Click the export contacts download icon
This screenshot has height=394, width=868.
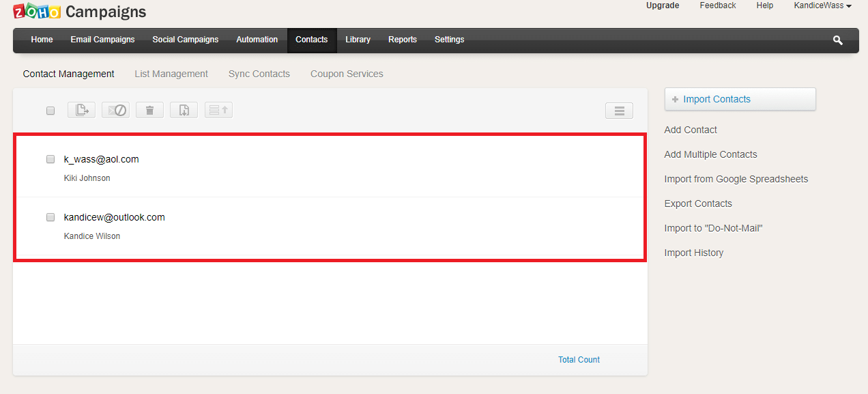coord(184,110)
